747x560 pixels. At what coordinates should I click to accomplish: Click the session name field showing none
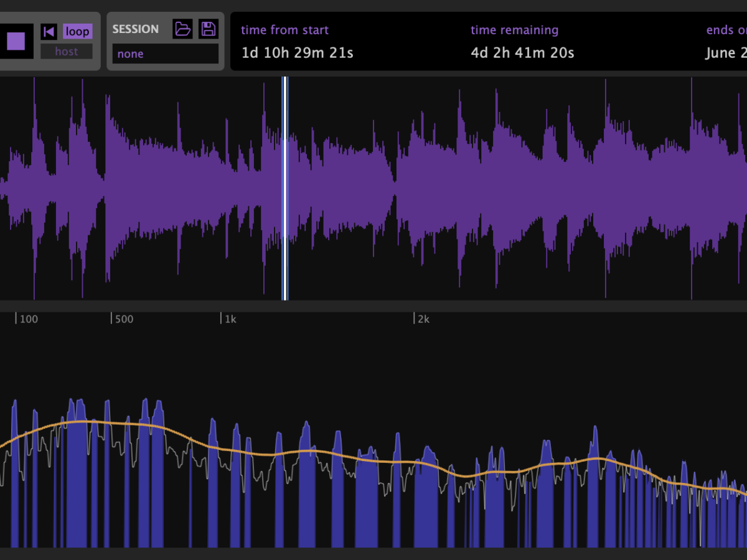[x=165, y=54]
